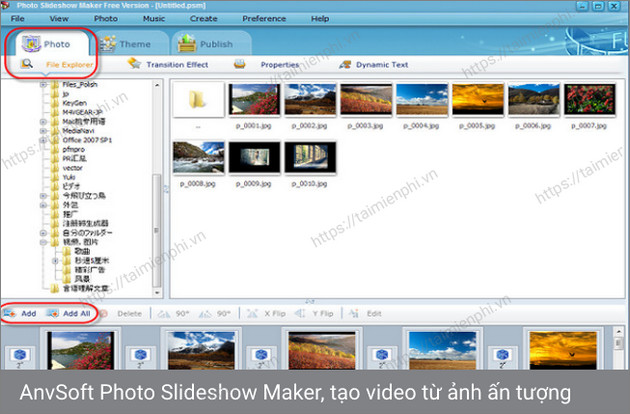630x414 pixels.
Task: Expand the Files_Polish folder
Action: [43, 84]
